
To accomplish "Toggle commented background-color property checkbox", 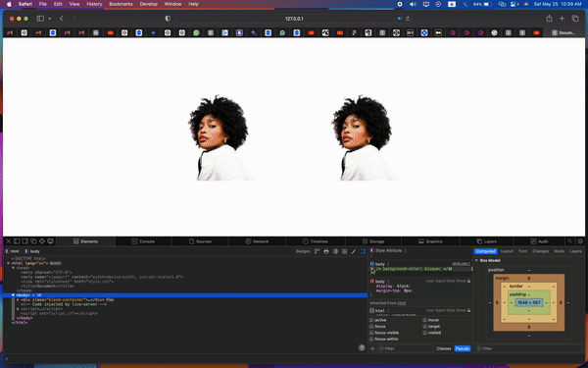I will (372, 269).
